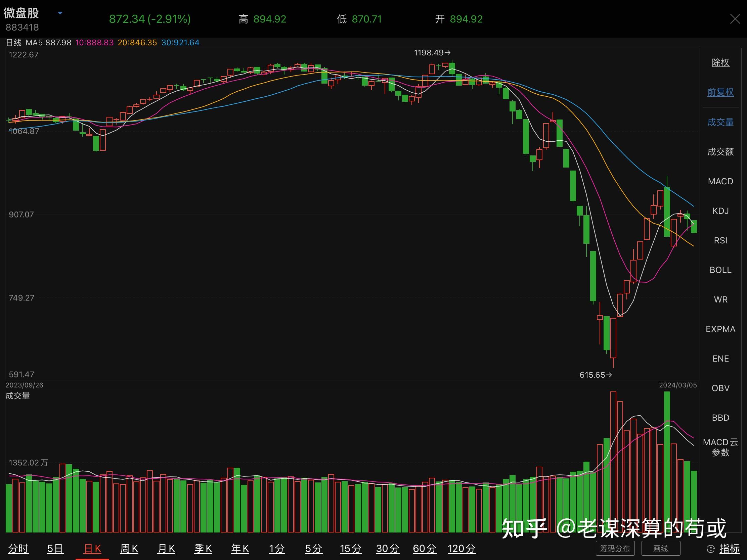
Task: Show the KDJ indicator
Action: point(720,211)
